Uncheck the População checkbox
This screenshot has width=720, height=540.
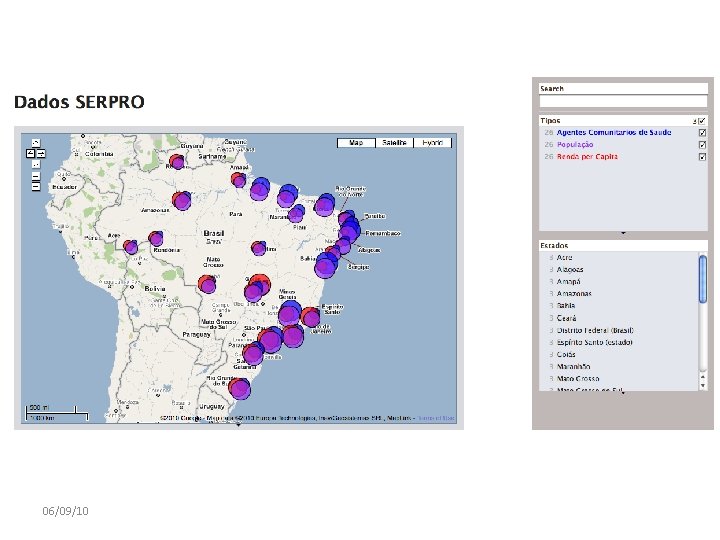(x=702, y=145)
